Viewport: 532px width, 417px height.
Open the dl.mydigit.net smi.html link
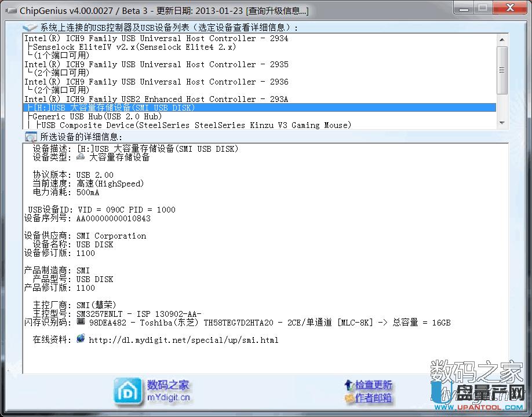pyautogui.click(x=183, y=340)
